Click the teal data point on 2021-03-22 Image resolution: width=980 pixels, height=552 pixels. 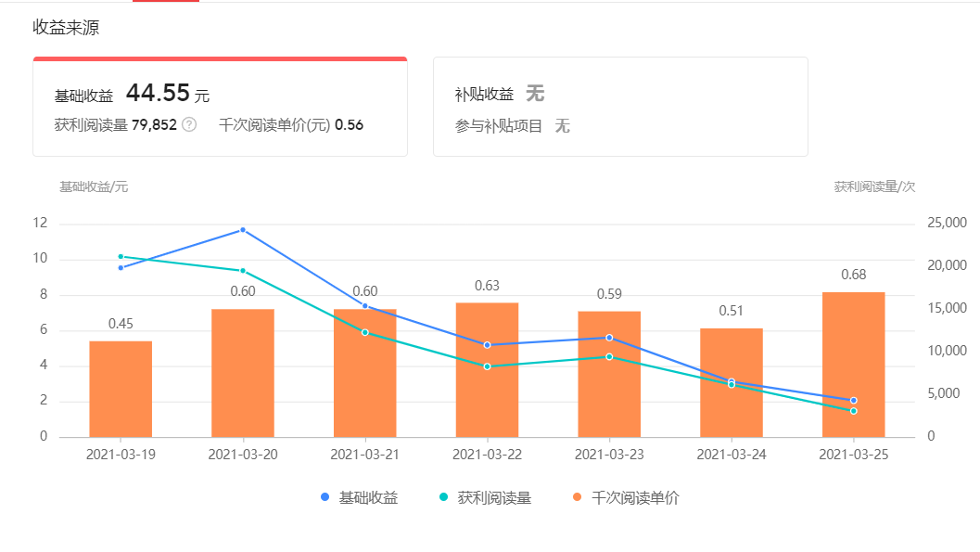coord(486,366)
